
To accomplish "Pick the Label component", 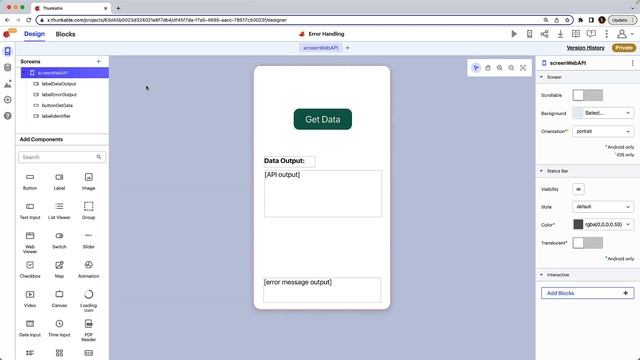I will click(59, 182).
